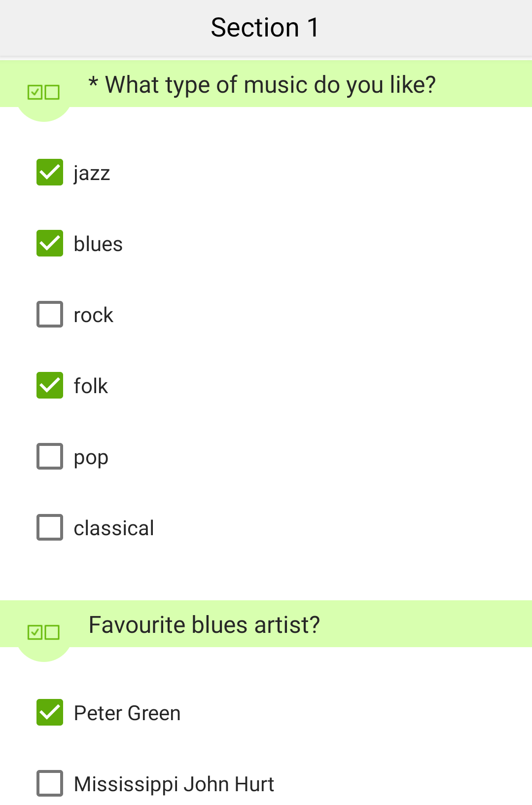532x805 pixels.
Task: Check the rock checkbox
Action: click(x=50, y=314)
